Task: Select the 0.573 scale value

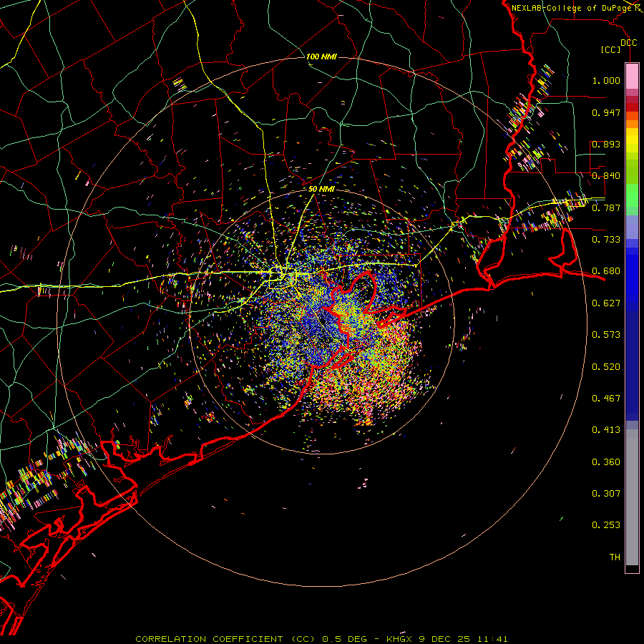Action: [x=606, y=335]
